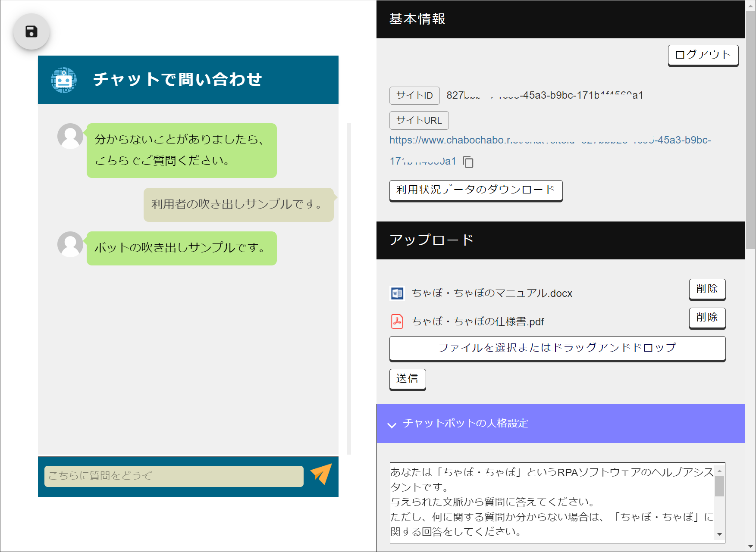Click the right page scrollbar thumb
This screenshot has width=756, height=552.
point(750,129)
